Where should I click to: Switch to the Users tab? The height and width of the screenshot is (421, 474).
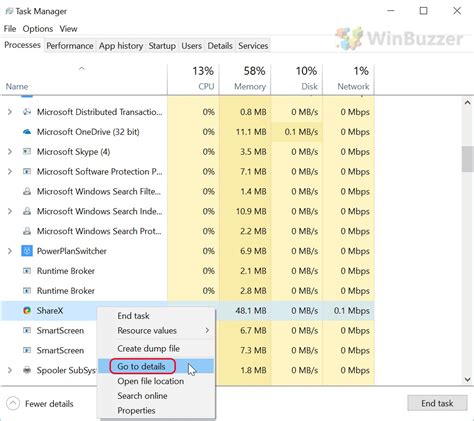[191, 46]
